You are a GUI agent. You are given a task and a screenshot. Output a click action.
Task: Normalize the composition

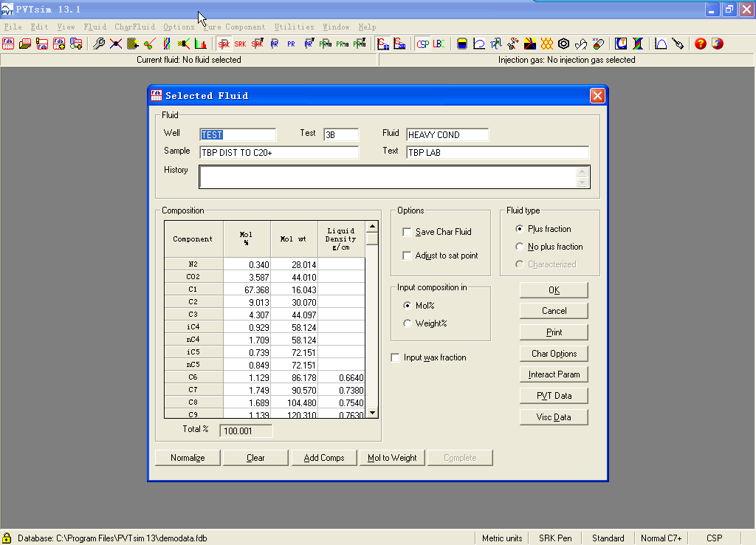[188, 458]
